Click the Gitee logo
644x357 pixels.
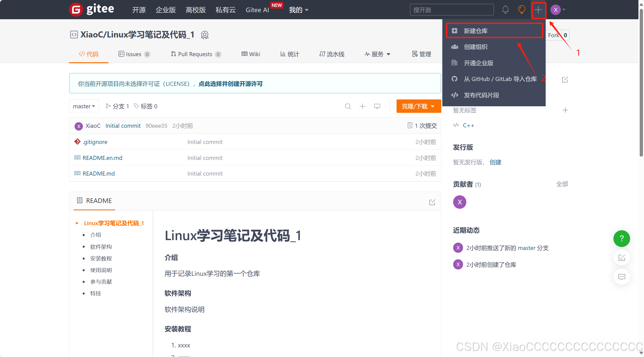tap(91, 10)
